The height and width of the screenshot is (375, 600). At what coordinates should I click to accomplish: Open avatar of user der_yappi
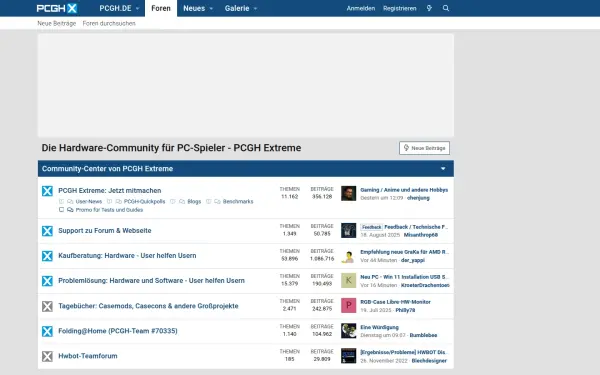click(348, 256)
